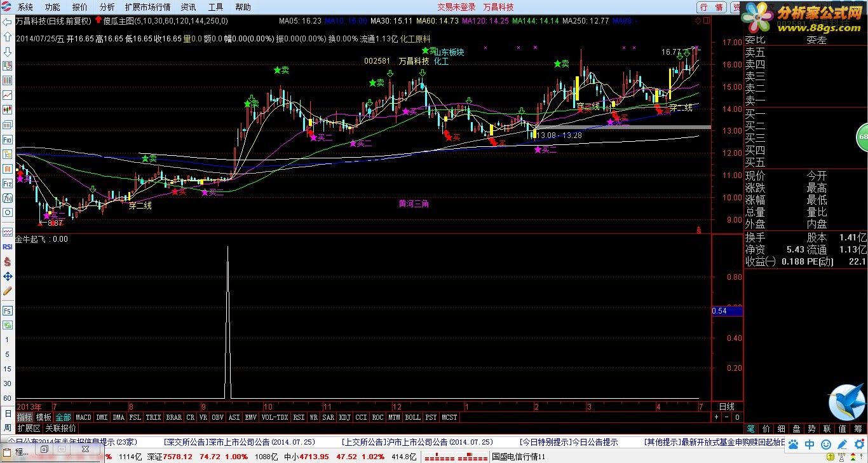Open the 关联报价 tab
The image size is (868, 463).
point(60,429)
